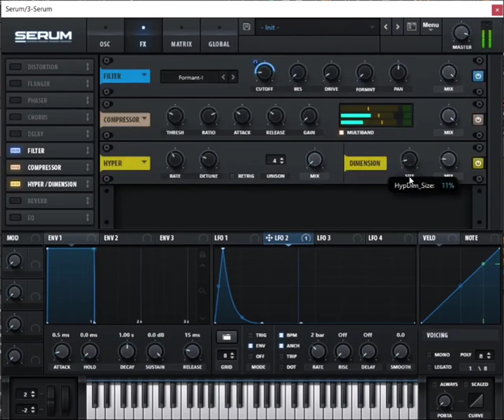Click the reorder arrows on Reverb row

click(x=87, y=201)
